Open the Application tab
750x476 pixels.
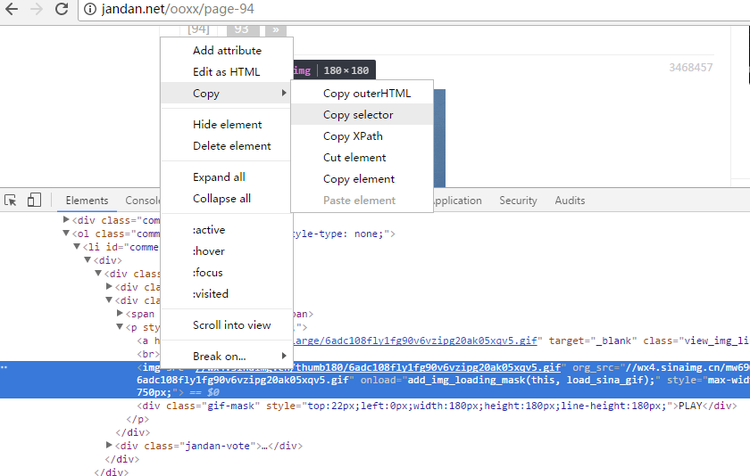458,200
